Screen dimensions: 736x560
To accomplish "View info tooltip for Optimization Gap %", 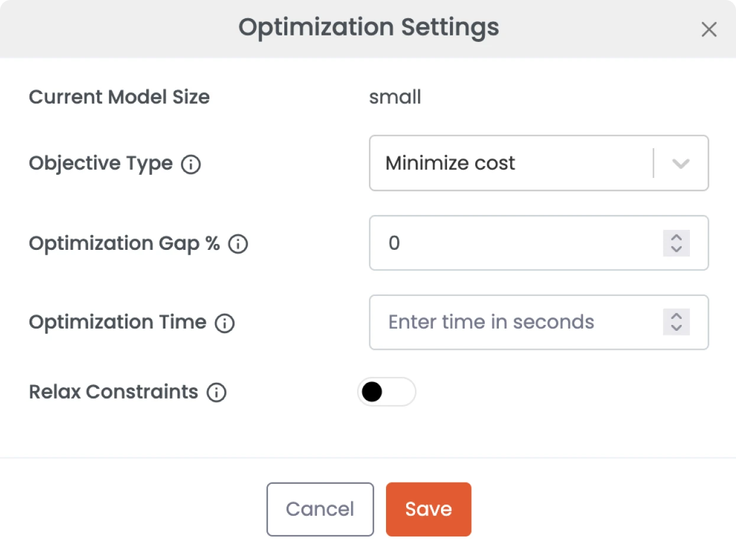I will coord(237,243).
